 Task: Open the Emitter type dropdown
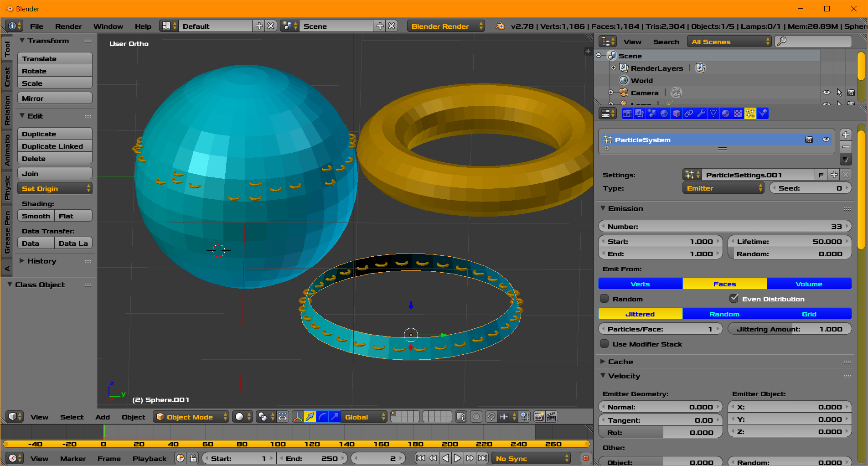click(x=723, y=188)
